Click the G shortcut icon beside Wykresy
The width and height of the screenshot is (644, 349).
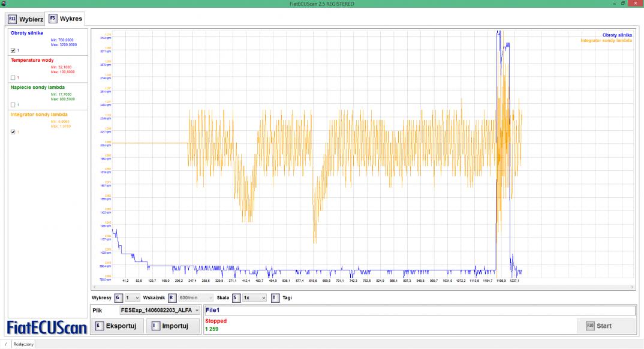(118, 297)
